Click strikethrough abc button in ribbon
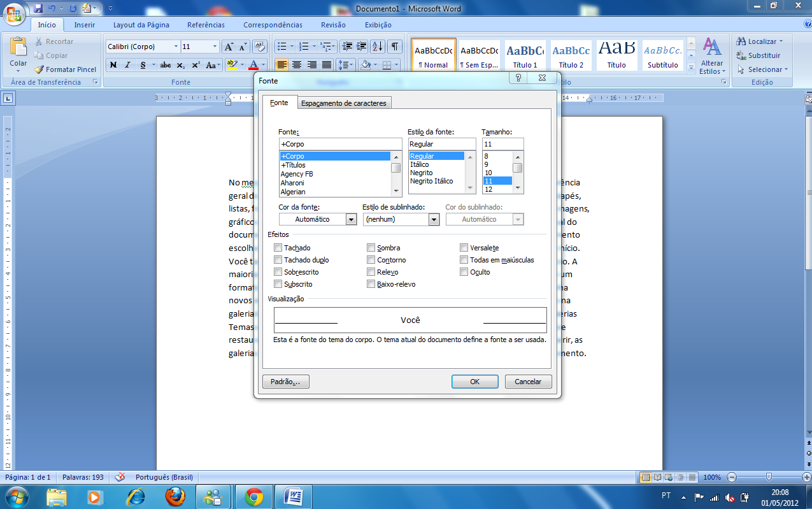The height and width of the screenshot is (509, 812). (166, 65)
